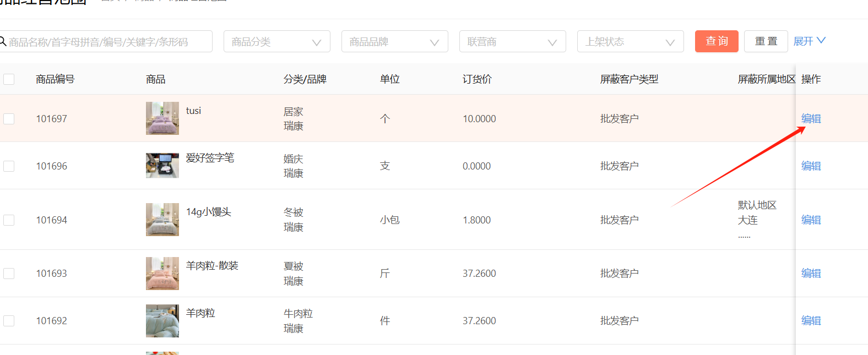Open the tusi product thumbnail

pos(162,118)
